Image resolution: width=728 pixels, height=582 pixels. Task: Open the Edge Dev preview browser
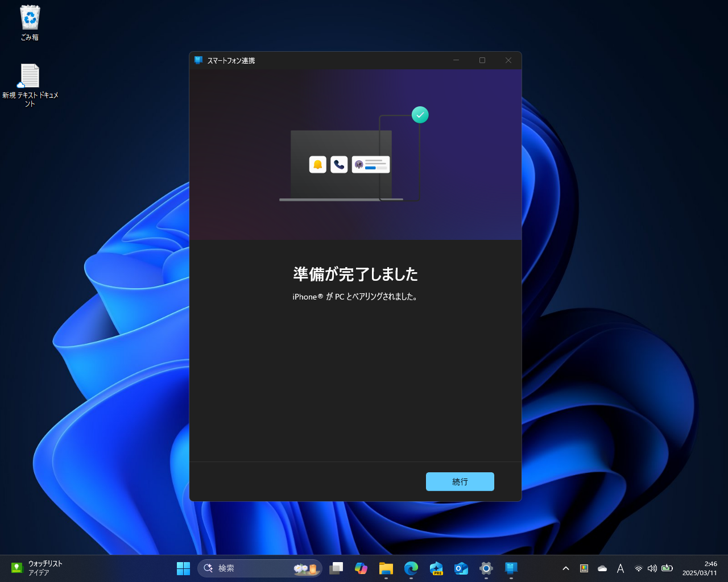[436, 568]
